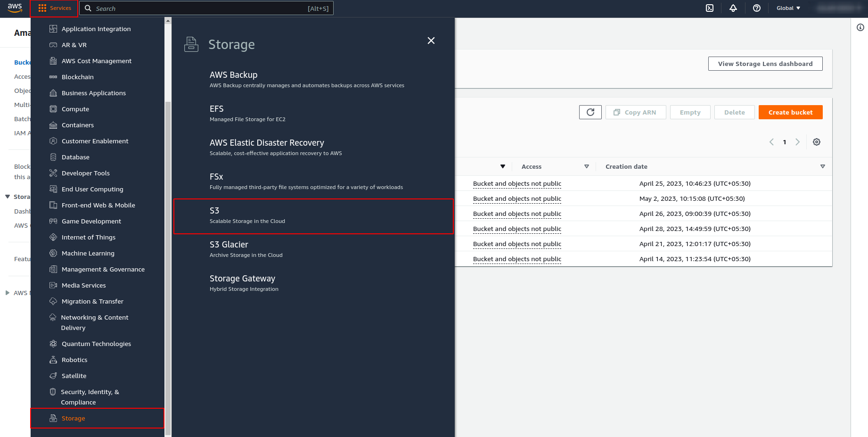Close the Storage services panel
Image resolution: width=868 pixels, height=437 pixels.
(x=431, y=41)
